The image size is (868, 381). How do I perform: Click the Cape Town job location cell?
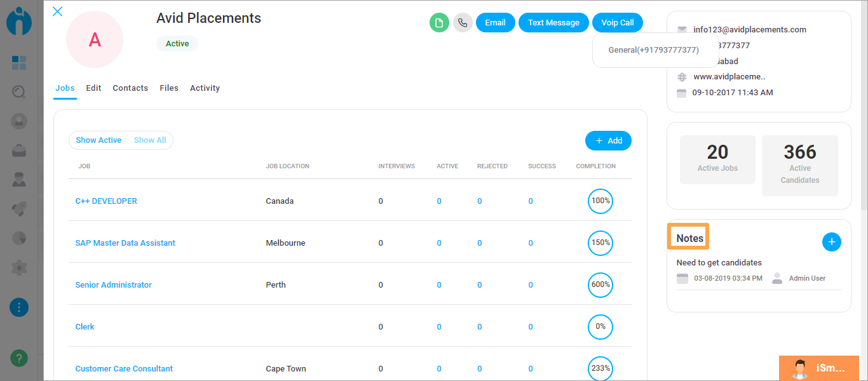(x=286, y=369)
